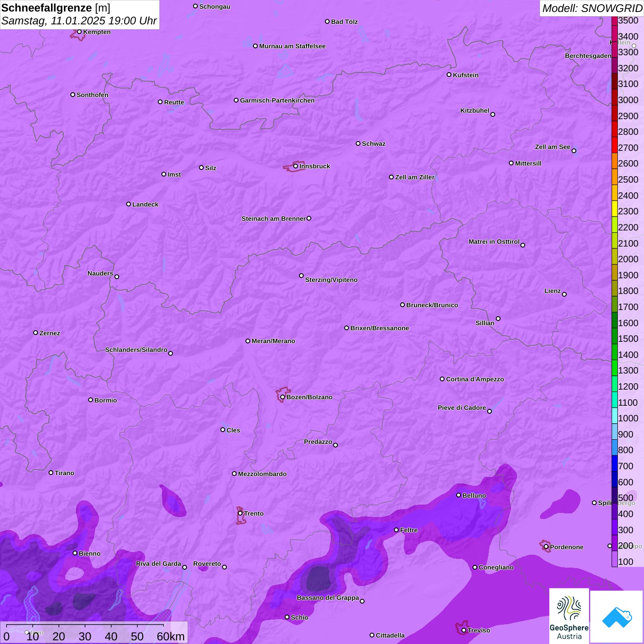Click the 'Predazzo' label

pyautogui.click(x=318, y=442)
